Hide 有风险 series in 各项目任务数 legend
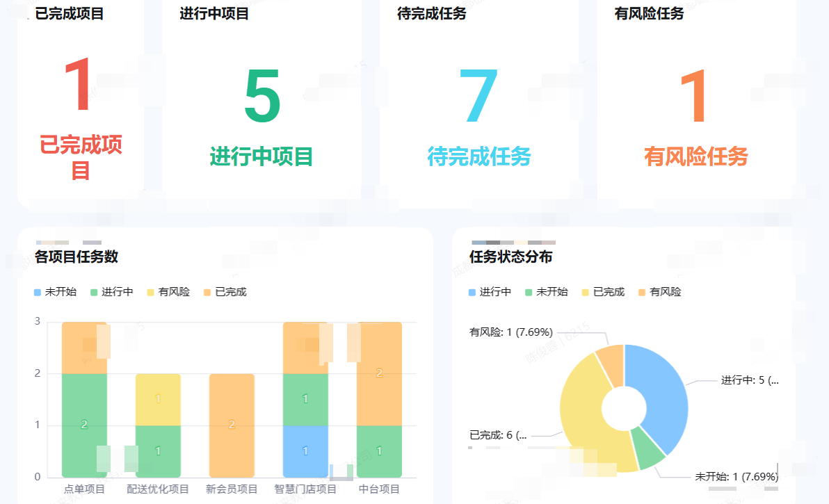The width and height of the screenshot is (829, 504). (168, 292)
